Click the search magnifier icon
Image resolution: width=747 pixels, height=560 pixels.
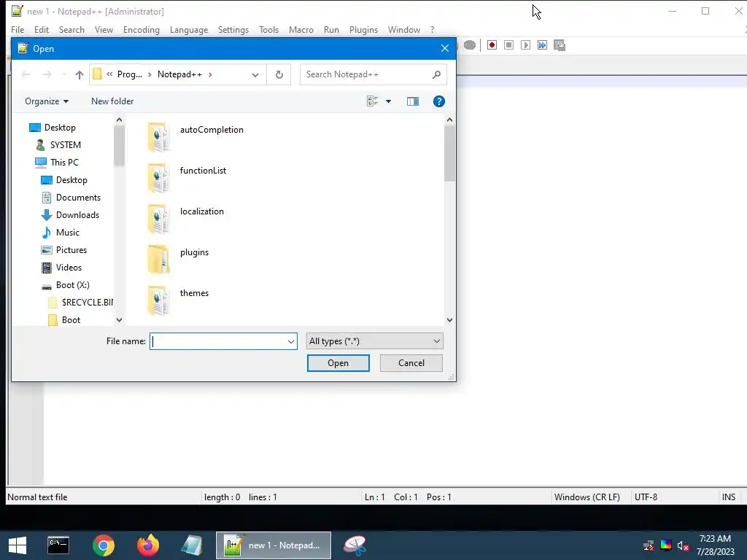point(436,75)
